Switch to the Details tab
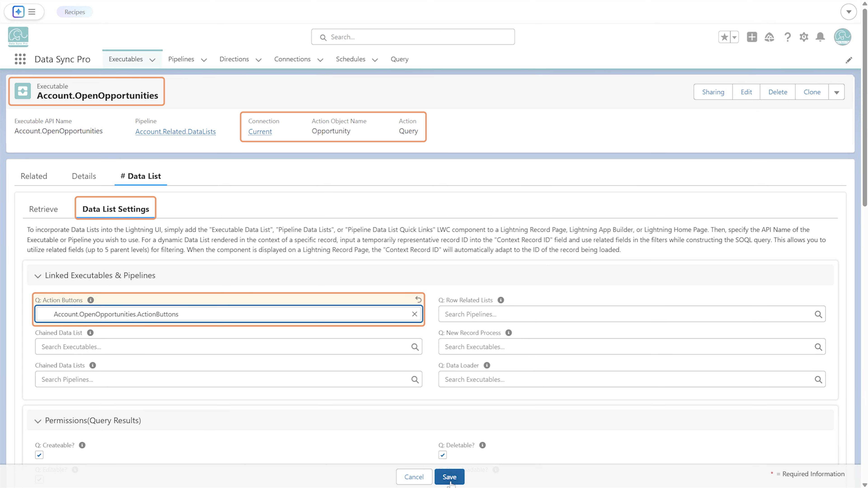The height and width of the screenshot is (488, 868). (x=84, y=176)
